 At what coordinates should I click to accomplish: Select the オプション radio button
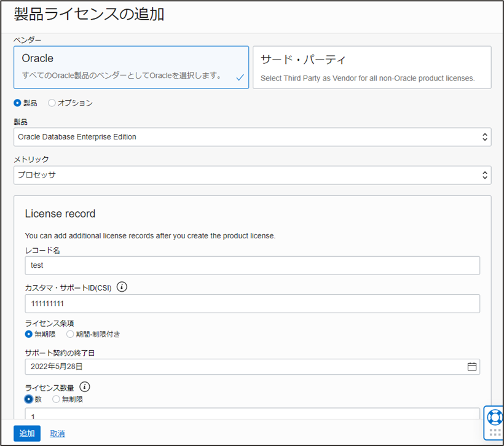(52, 103)
